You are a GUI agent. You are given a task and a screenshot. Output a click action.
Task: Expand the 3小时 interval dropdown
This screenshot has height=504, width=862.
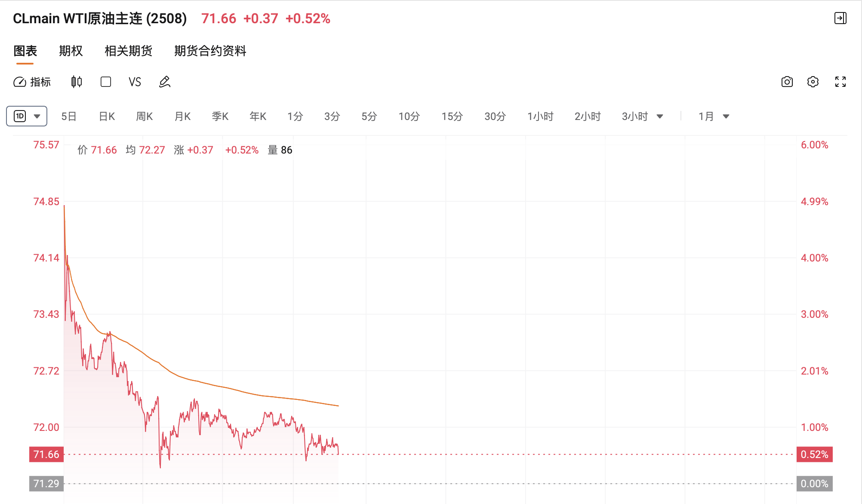click(x=659, y=117)
